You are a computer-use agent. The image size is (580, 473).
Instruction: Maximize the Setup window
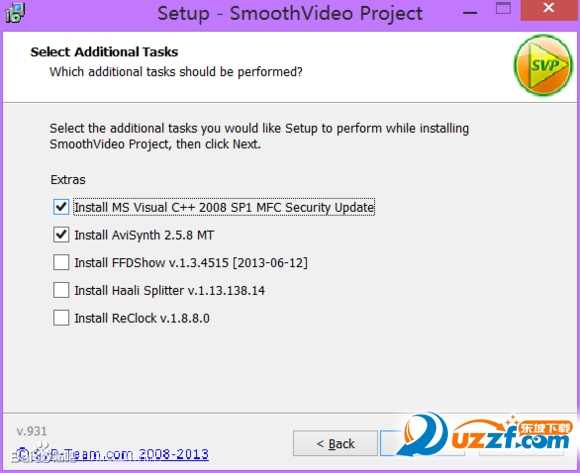point(503,9)
